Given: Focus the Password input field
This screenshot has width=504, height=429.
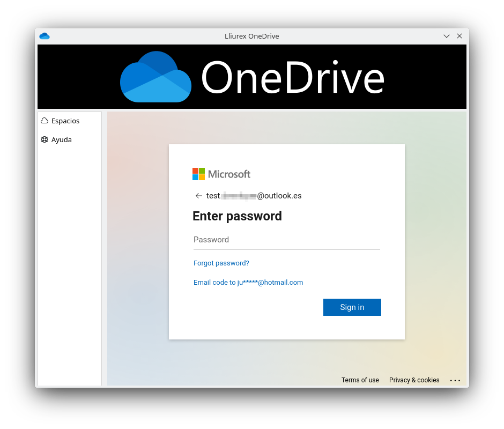Looking at the screenshot, I should click(x=286, y=240).
